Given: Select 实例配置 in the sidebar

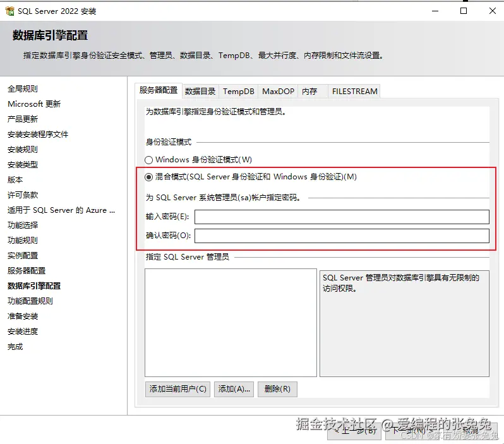Looking at the screenshot, I should [x=23, y=256].
